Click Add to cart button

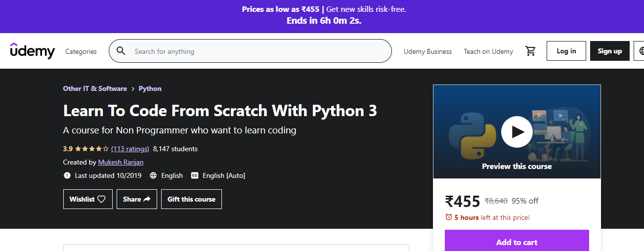[x=516, y=242]
